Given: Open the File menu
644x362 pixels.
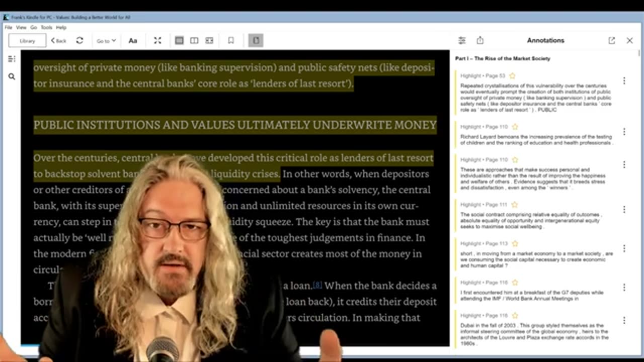Looking at the screenshot, I should tap(9, 28).
